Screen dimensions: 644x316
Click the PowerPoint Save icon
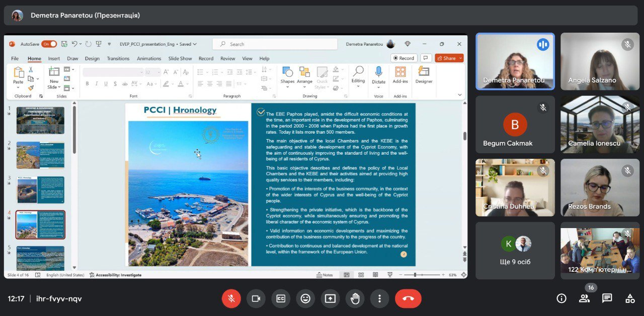pos(64,44)
